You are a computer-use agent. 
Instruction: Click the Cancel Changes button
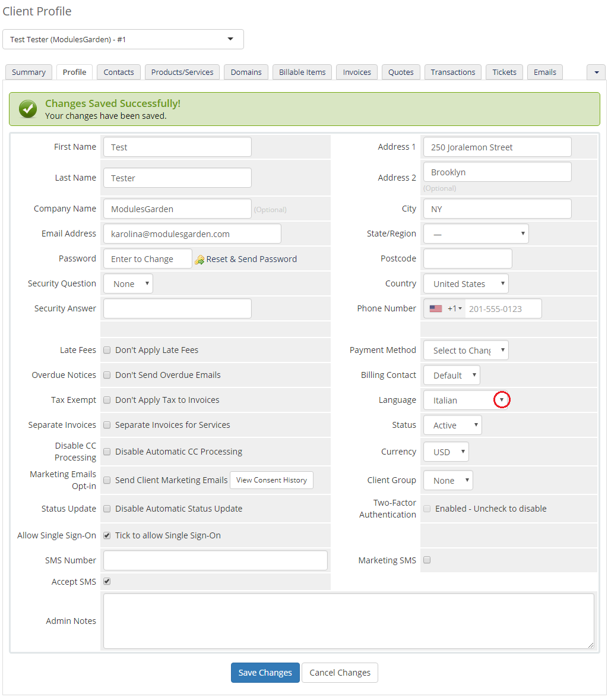[x=340, y=673]
